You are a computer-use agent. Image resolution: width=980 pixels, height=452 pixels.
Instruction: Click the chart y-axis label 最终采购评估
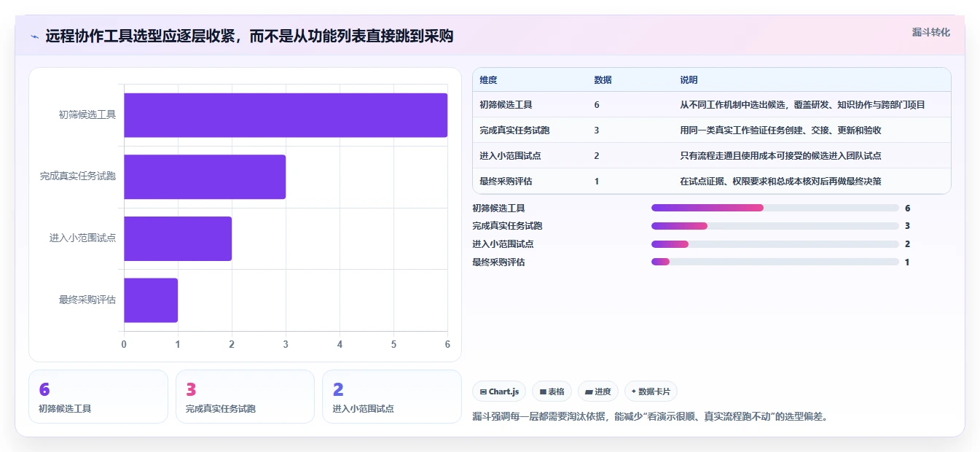(x=87, y=300)
